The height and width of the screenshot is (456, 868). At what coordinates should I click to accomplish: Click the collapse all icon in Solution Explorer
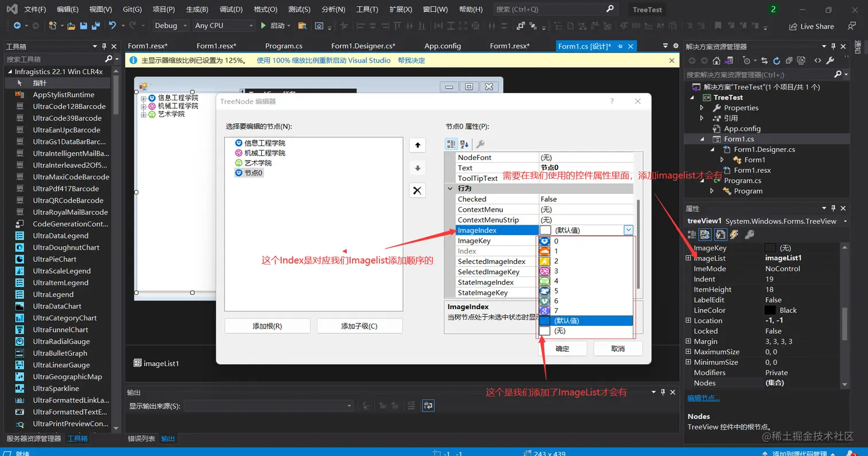[x=789, y=60]
